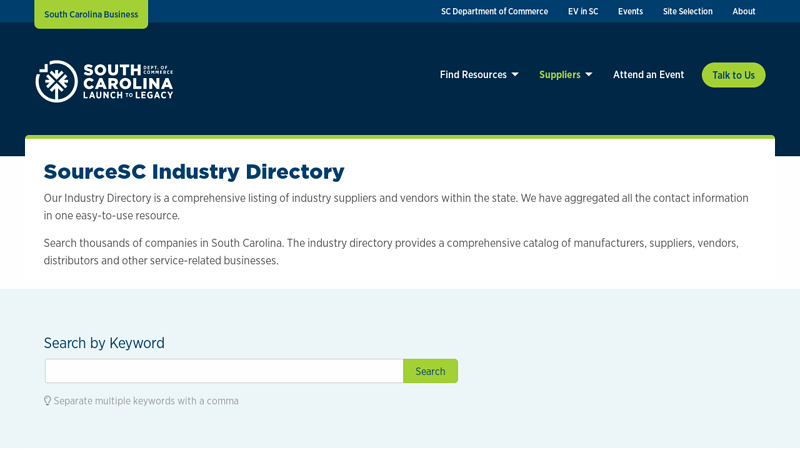This screenshot has width=800, height=450.
Task: Expand the Find Resources dropdown arrow
Action: tap(515, 75)
